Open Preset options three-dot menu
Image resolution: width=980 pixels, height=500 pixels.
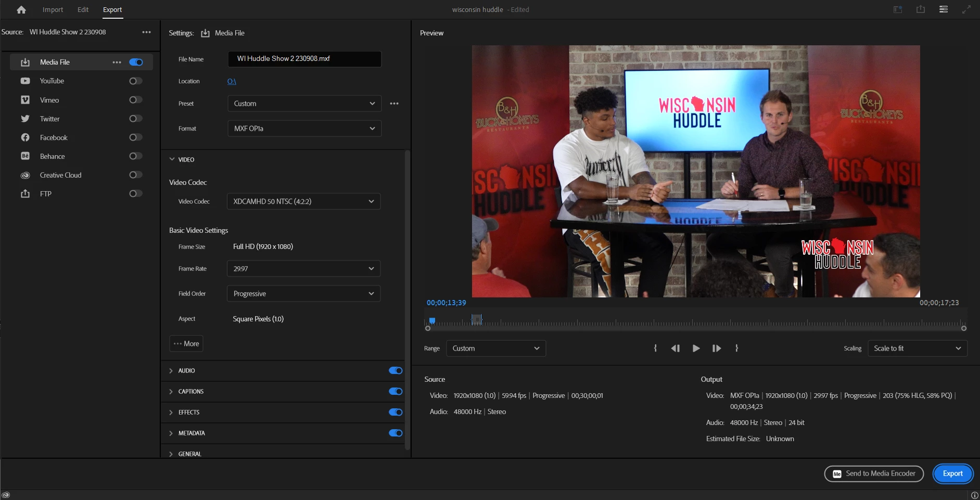(394, 103)
